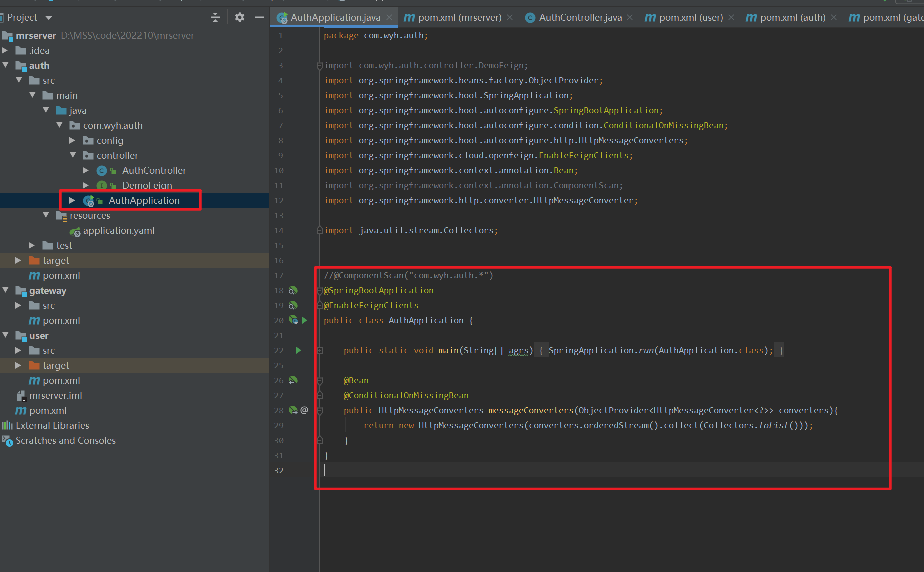Expand the config package

click(72, 140)
